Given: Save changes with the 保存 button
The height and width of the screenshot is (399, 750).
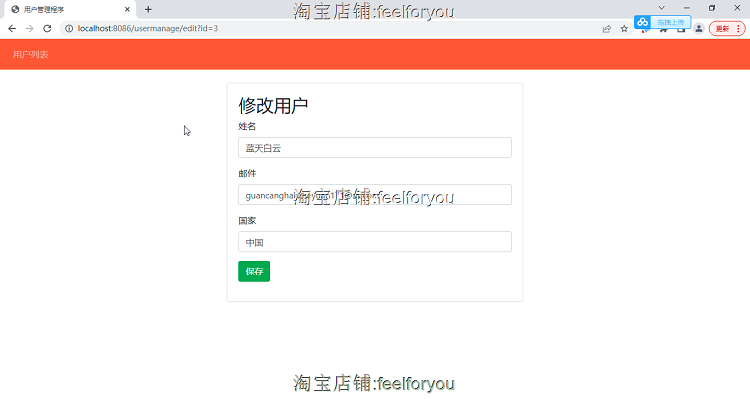Looking at the screenshot, I should click(254, 271).
